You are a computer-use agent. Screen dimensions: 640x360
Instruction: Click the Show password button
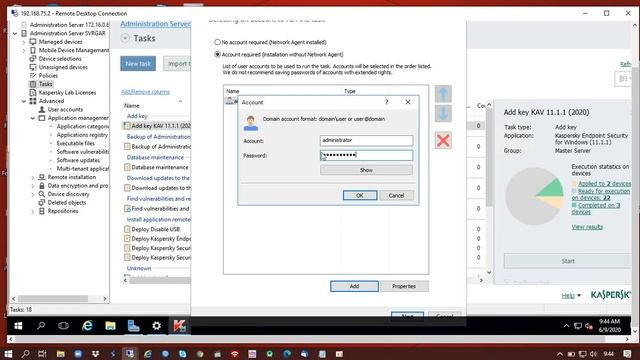pyautogui.click(x=366, y=170)
